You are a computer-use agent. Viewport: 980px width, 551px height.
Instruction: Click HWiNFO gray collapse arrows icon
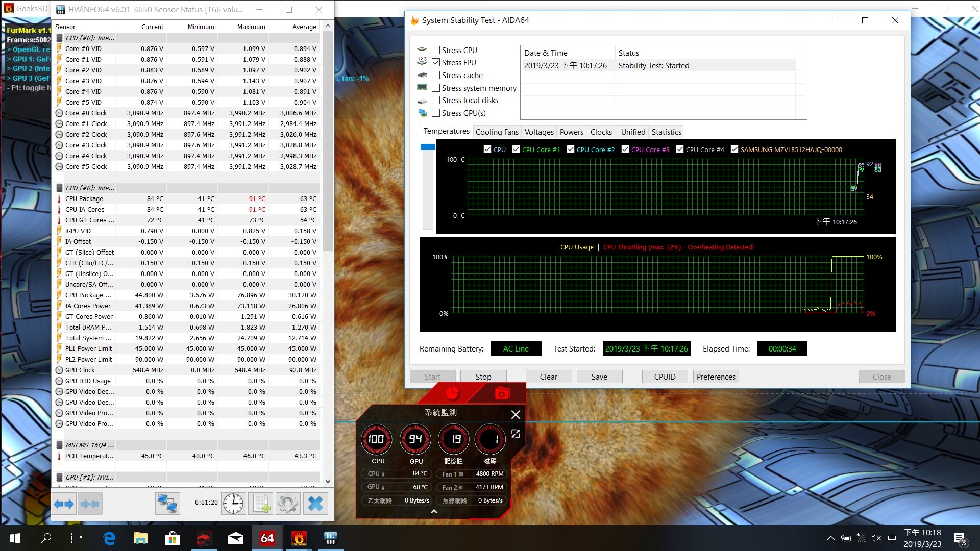90,504
